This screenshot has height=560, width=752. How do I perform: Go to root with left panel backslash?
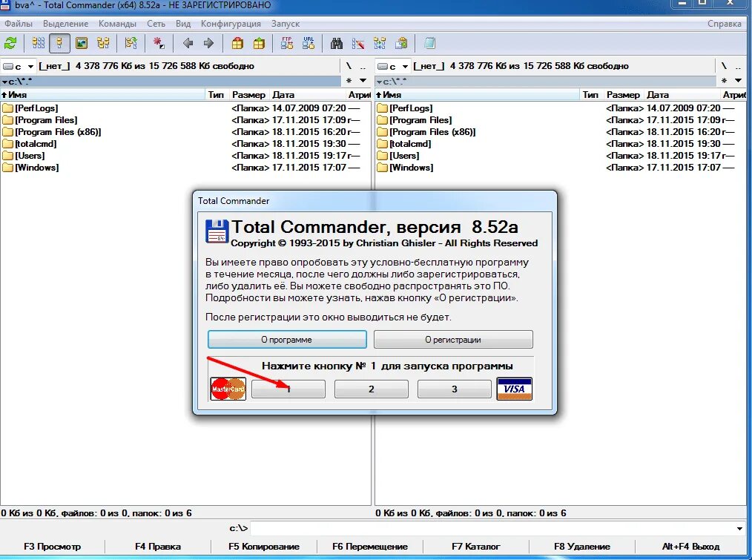349,66
